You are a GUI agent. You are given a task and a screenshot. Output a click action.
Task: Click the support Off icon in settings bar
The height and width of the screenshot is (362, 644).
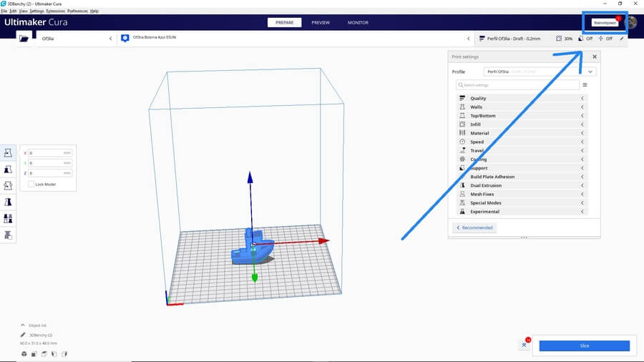coord(581,39)
